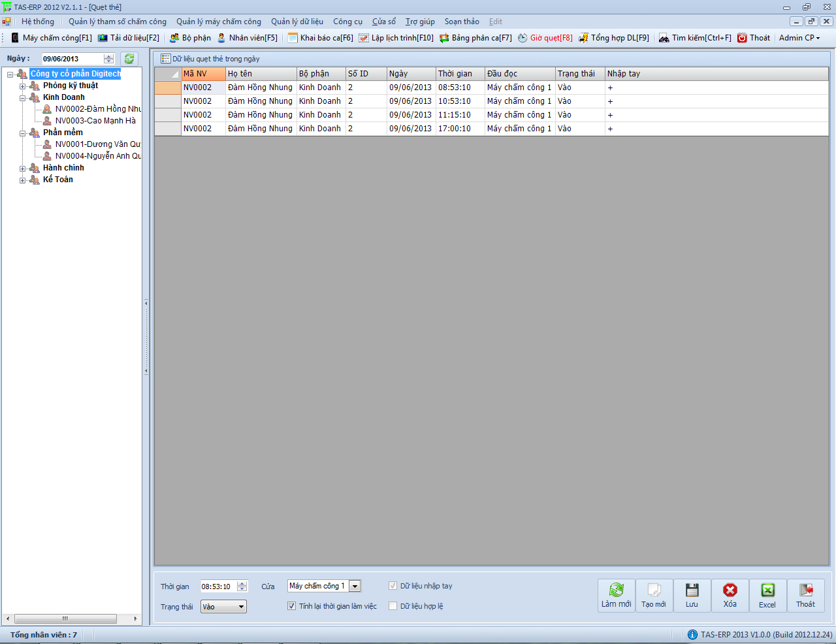Click Tạo mới button
Viewport: 836px width, 644px height.
click(x=654, y=596)
